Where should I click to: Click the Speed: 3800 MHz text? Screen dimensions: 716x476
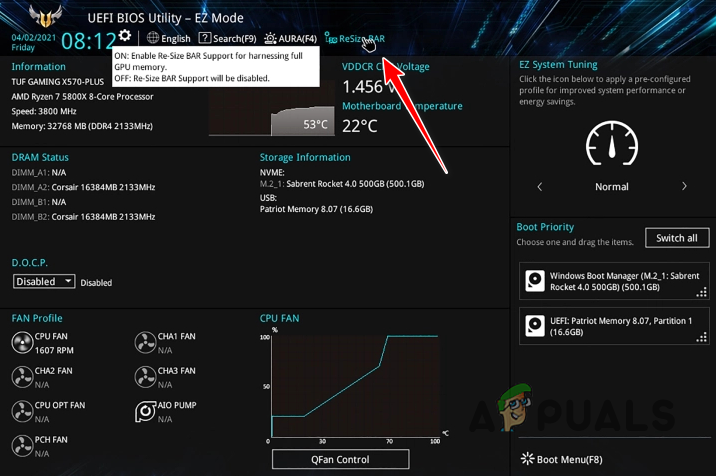coord(44,111)
